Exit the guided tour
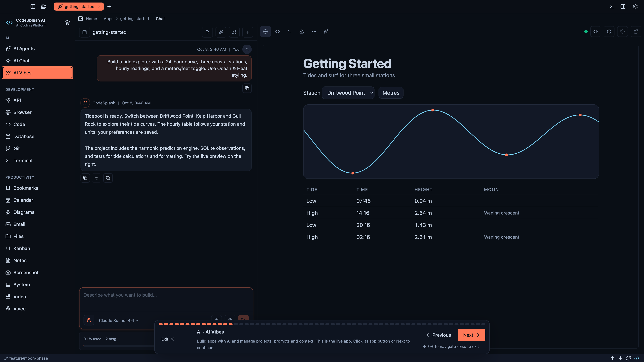The width and height of the screenshot is (644, 362). pyautogui.click(x=168, y=339)
